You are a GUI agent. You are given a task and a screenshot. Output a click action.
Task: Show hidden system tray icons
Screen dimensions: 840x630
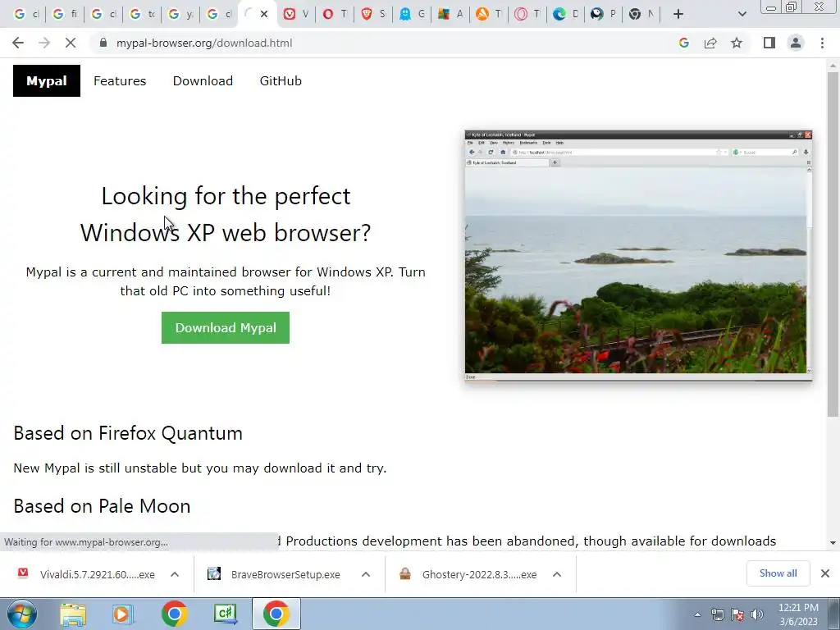point(697,614)
